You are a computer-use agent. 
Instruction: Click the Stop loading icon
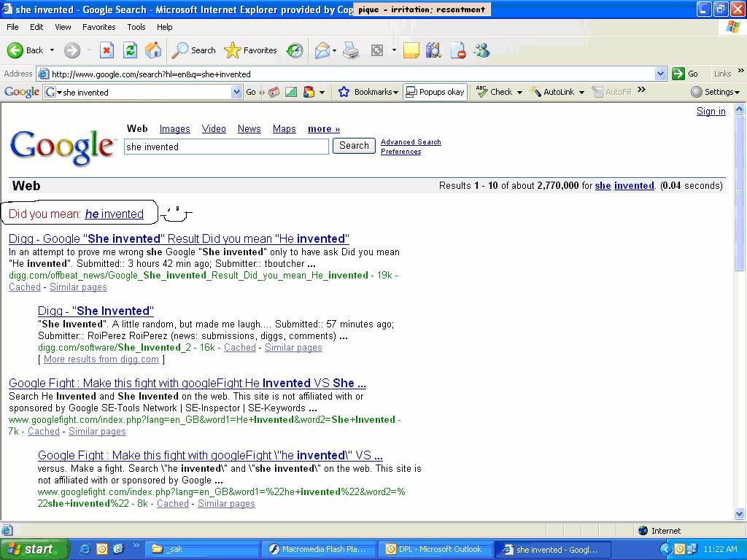[x=107, y=50]
